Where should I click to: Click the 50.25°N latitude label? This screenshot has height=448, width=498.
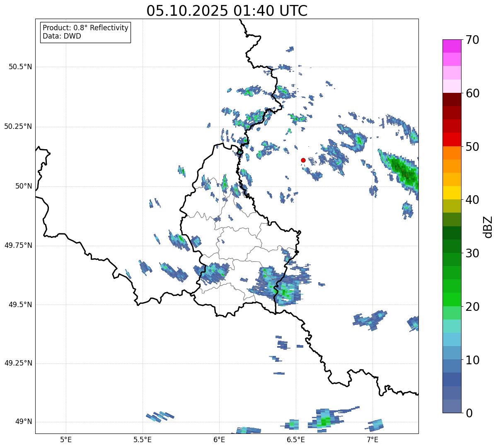point(18,126)
